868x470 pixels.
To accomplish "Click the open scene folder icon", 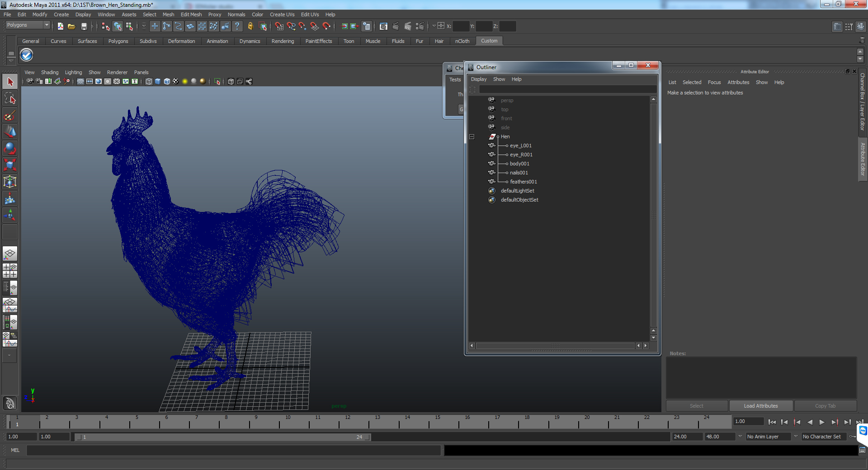I will pos(71,26).
